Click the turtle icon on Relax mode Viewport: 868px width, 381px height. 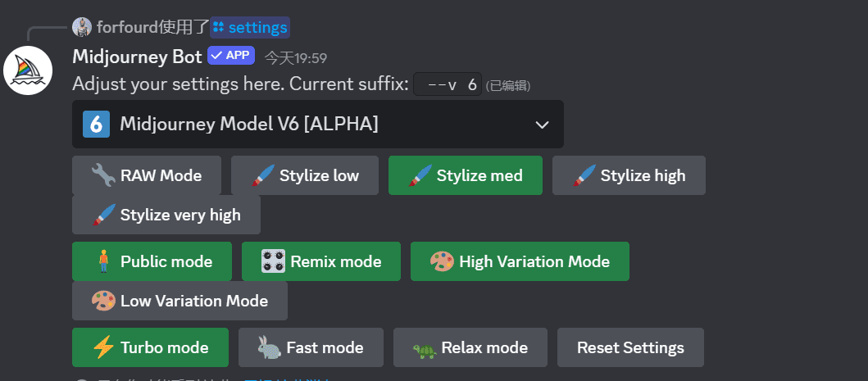click(425, 349)
